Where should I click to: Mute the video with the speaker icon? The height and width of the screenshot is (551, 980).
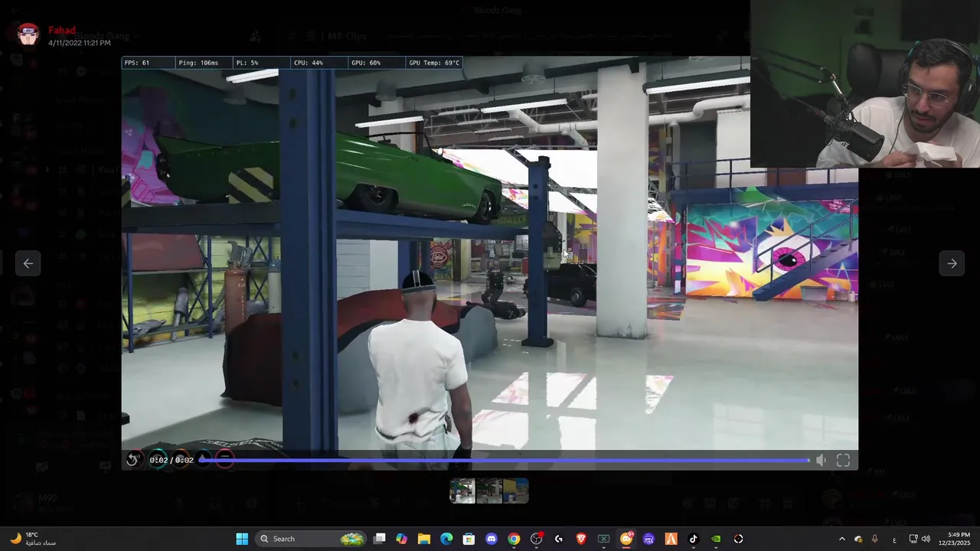tap(821, 460)
